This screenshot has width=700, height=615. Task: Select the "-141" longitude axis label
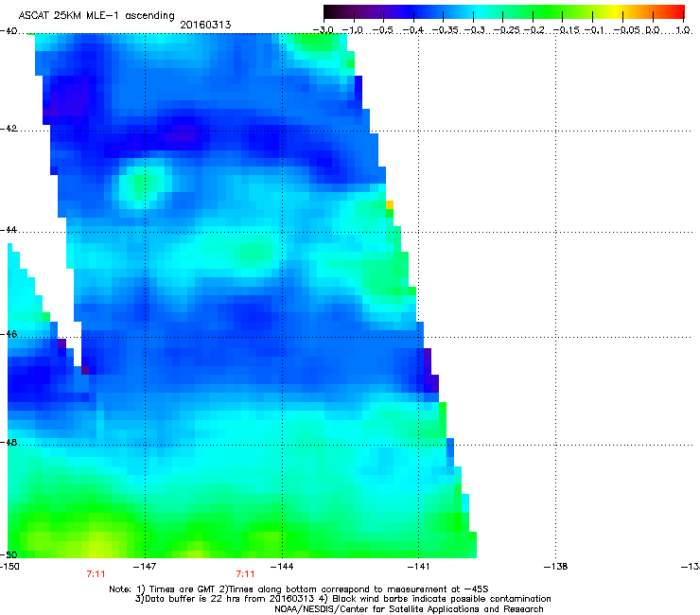[419, 567]
